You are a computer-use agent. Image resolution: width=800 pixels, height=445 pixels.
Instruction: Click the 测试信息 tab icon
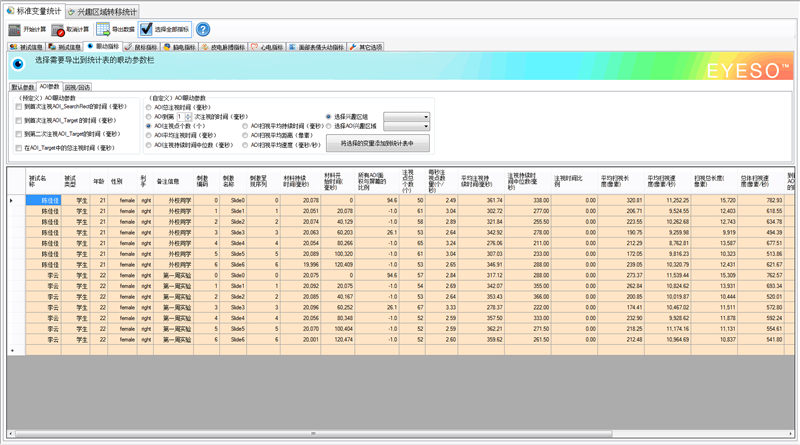[x=52, y=47]
